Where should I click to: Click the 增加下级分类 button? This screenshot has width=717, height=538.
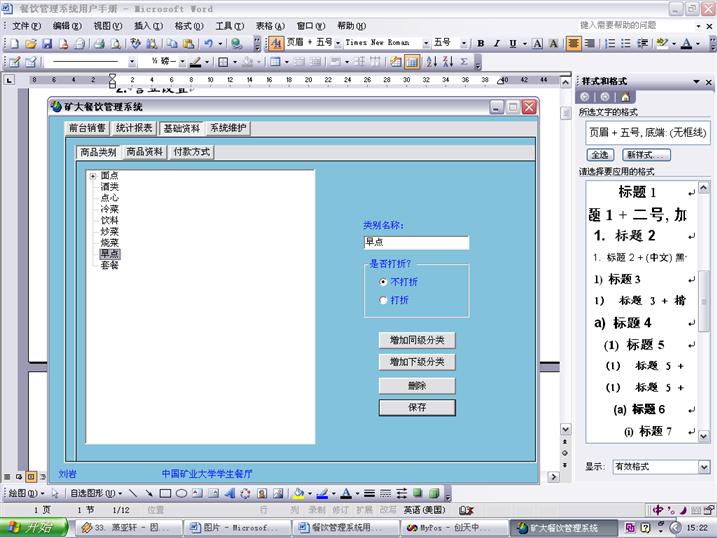tap(417, 362)
